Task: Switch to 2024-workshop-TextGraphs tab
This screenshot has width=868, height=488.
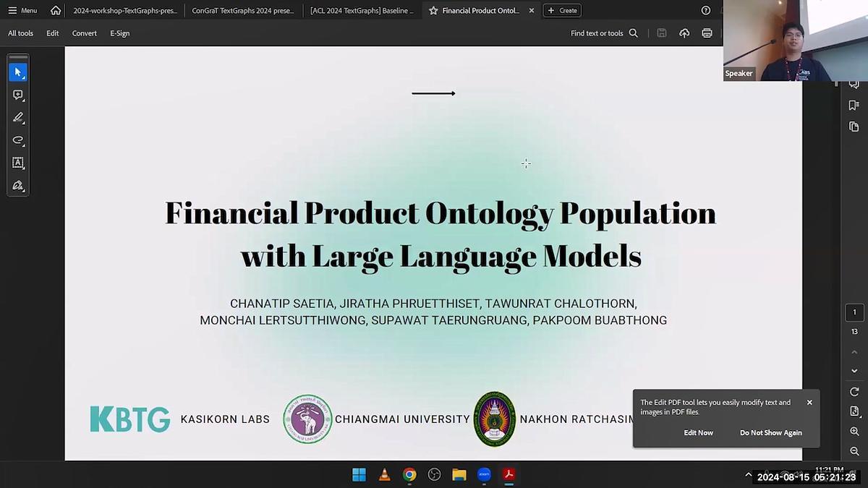Action: pyautogui.click(x=125, y=10)
